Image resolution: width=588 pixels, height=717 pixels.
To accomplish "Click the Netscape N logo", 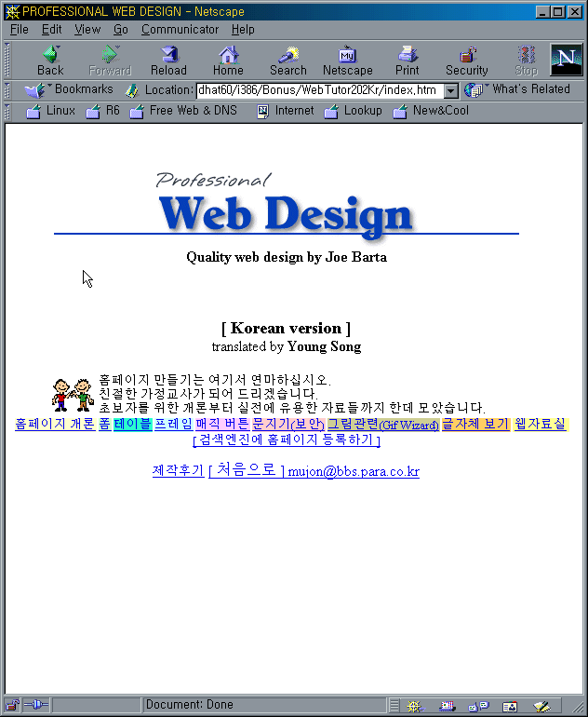I will (x=566, y=60).
